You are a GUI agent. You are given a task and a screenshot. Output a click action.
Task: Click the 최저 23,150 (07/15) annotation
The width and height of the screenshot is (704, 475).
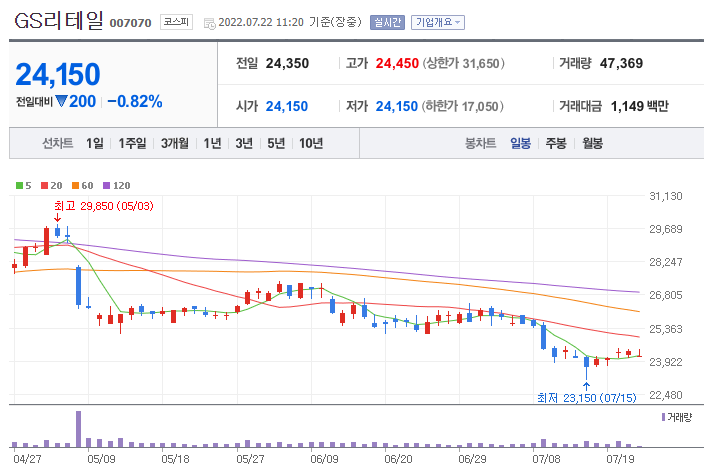[587, 398]
